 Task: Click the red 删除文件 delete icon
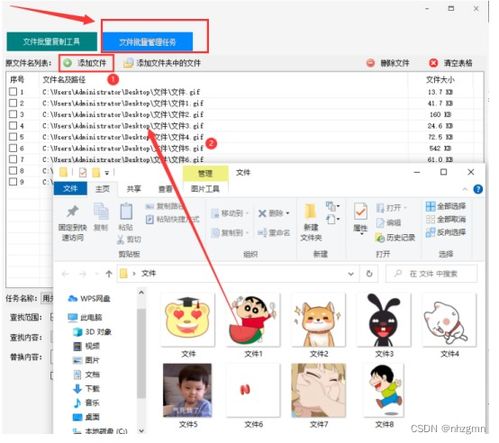pos(370,63)
